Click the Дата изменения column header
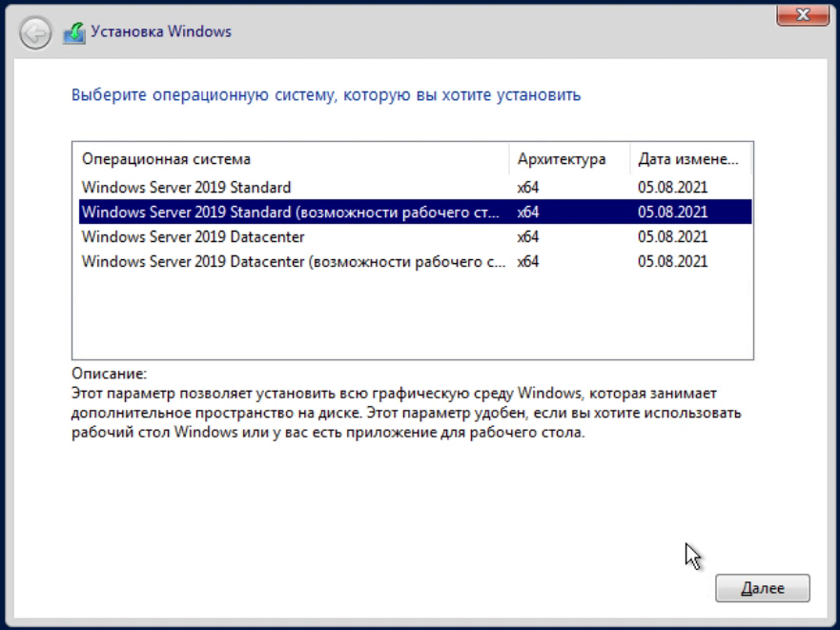The image size is (840, 630). point(690,159)
